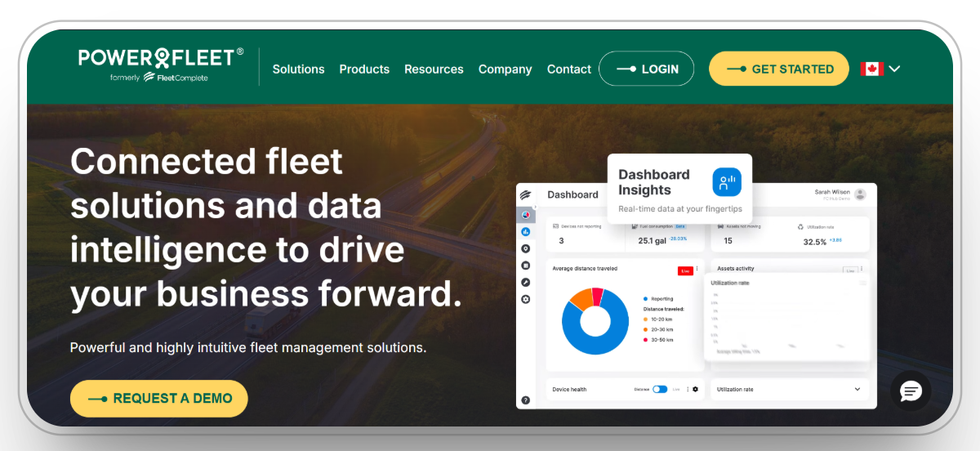Click the Utilization rate recycle icon

pyautogui.click(x=800, y=226)
